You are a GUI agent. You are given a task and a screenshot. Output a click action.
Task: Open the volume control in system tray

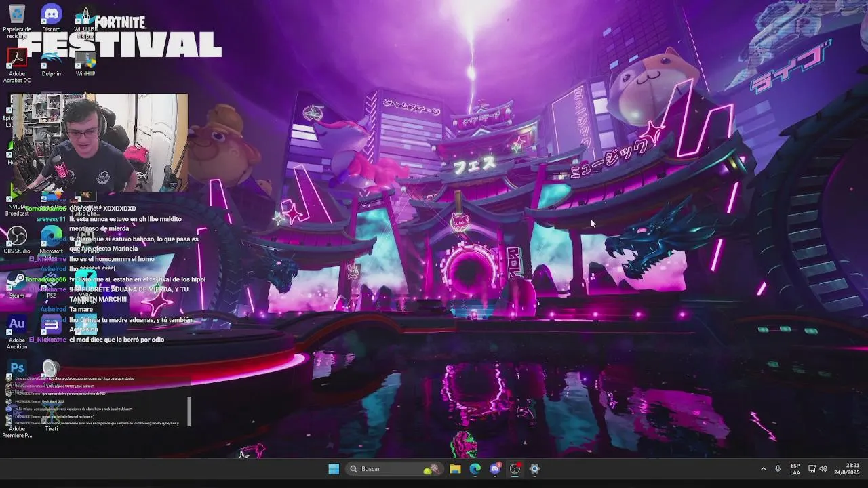click(x=823, y=469)
